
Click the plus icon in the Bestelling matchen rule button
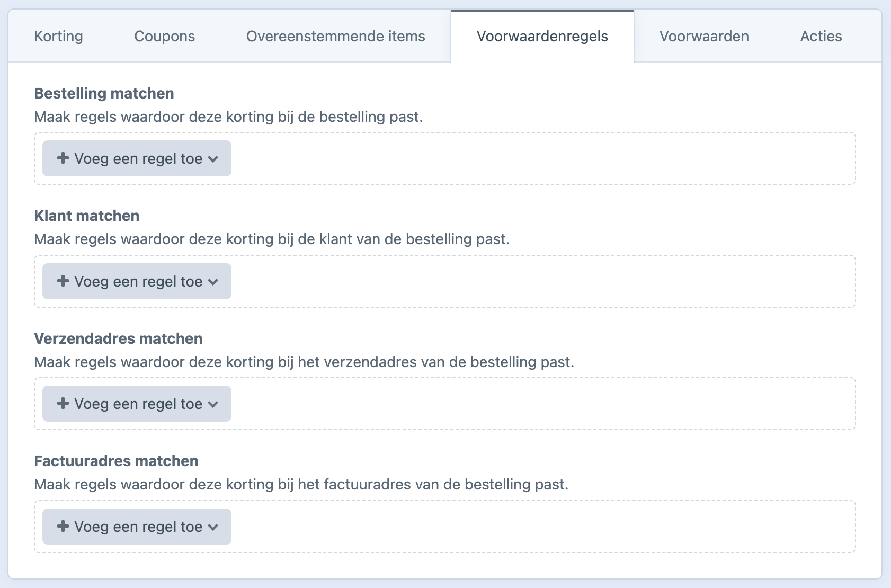coord(63,158)
